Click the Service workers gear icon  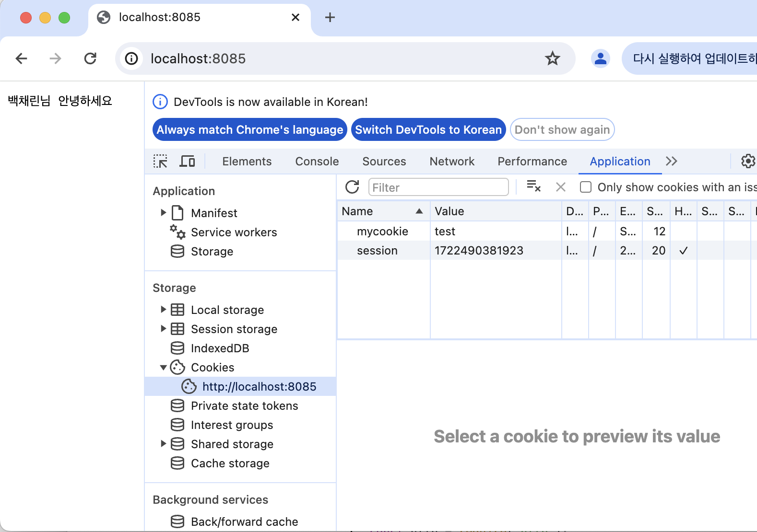177,232
